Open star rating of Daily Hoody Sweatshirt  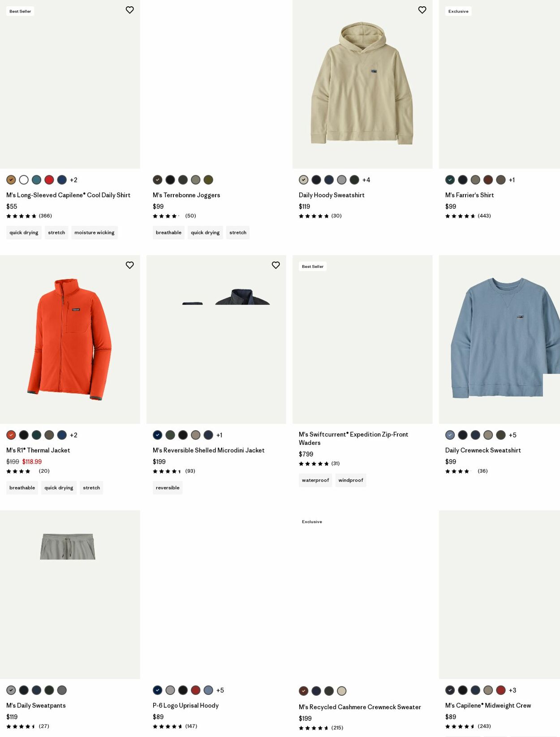tap(320, 216)
